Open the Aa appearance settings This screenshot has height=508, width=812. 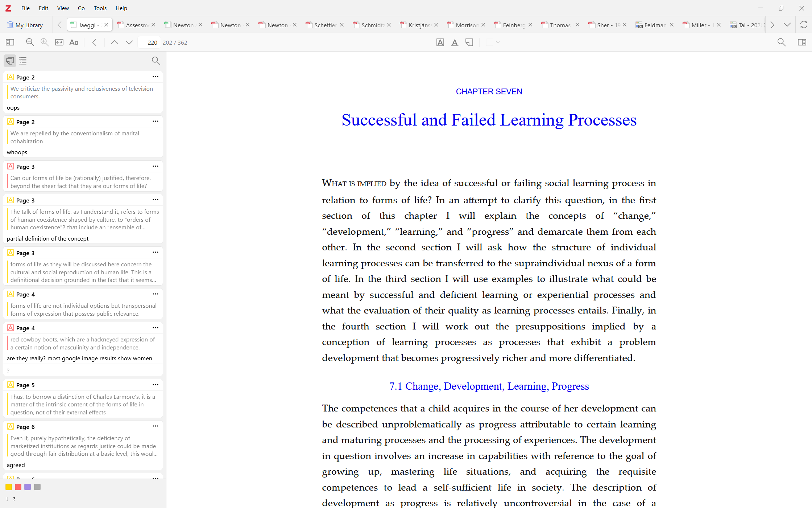(x=74, y=42)
